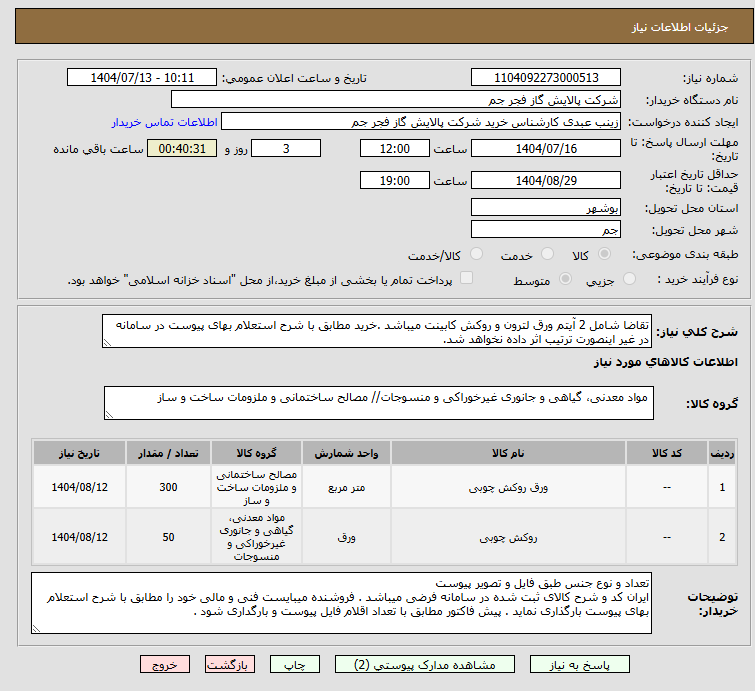Click the واحد شمارش column header

tap(346, 453)
